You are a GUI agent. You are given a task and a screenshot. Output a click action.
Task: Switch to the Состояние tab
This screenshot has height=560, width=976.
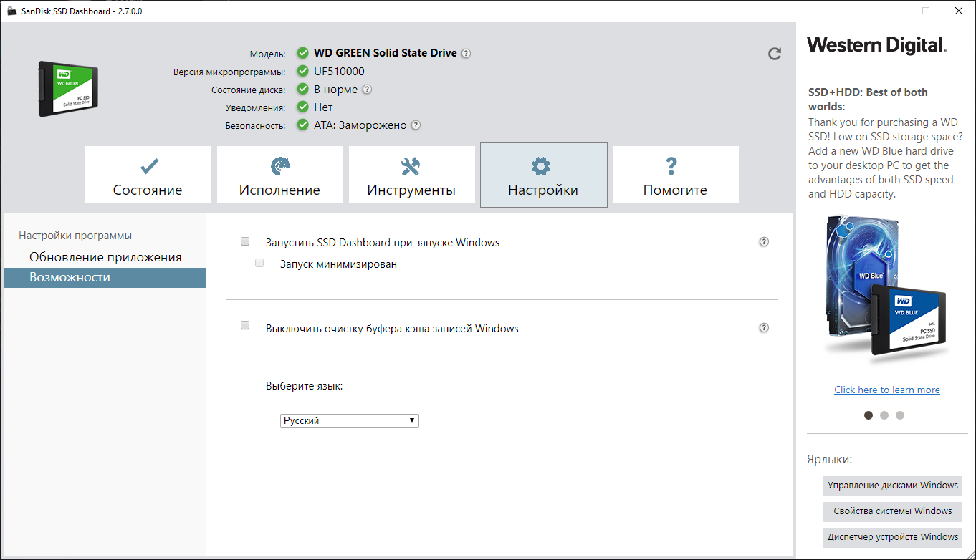148,175
